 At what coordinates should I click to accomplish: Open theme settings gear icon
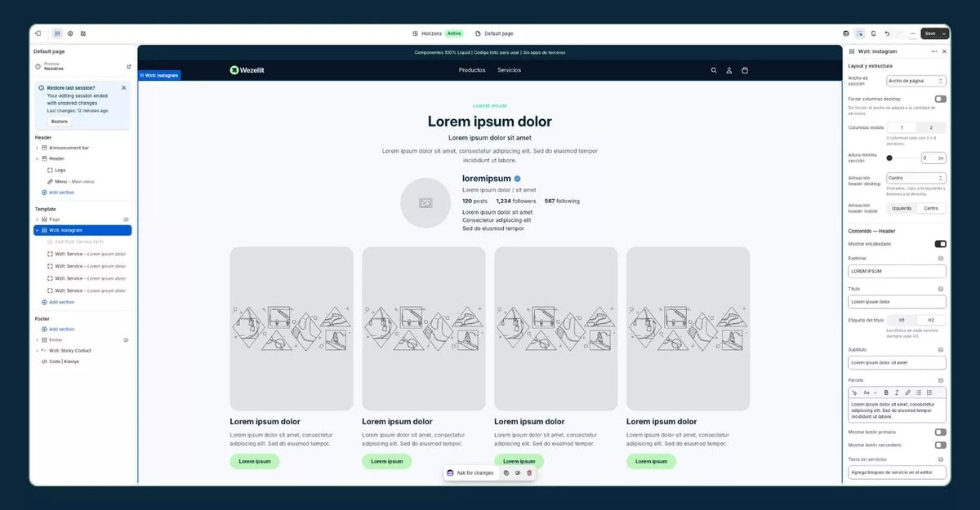coord(70,33)
